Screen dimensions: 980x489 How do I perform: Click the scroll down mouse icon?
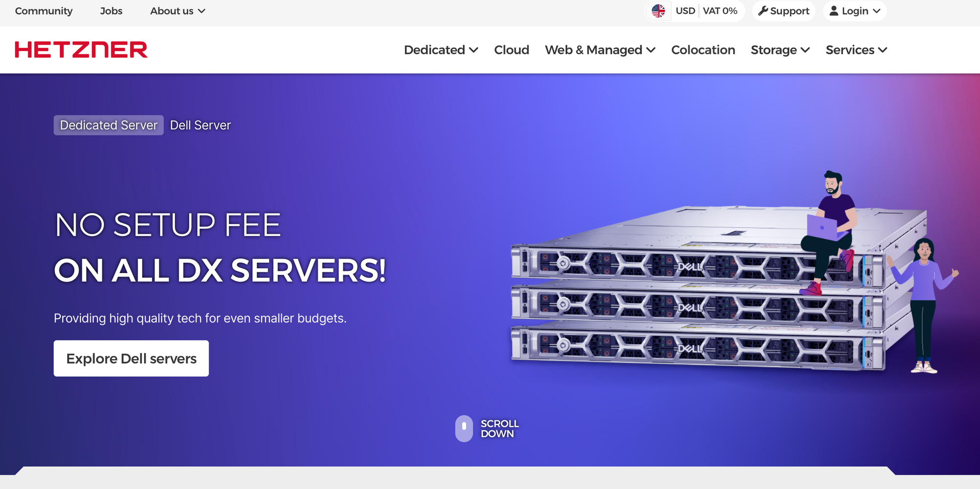[464, 429]
